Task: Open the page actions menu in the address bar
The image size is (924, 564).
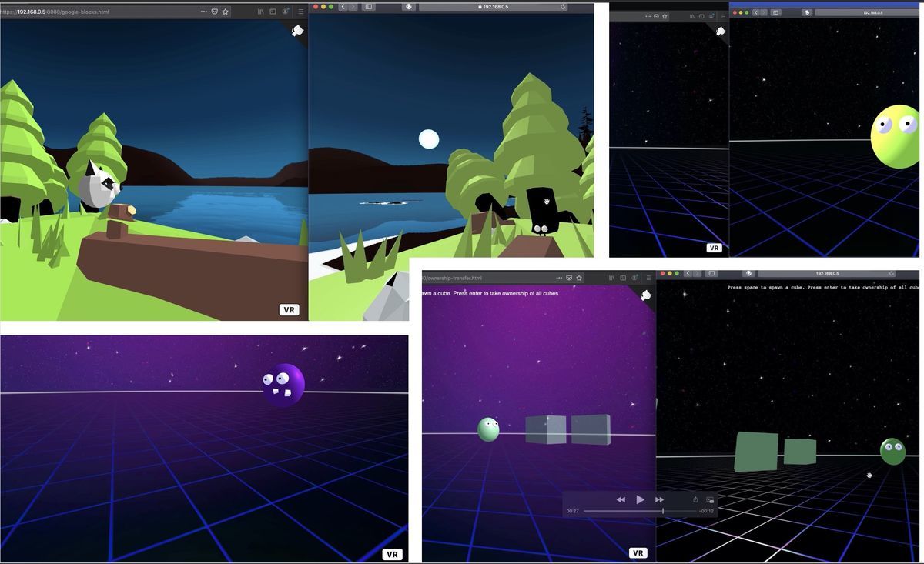Action: [204, 12]
